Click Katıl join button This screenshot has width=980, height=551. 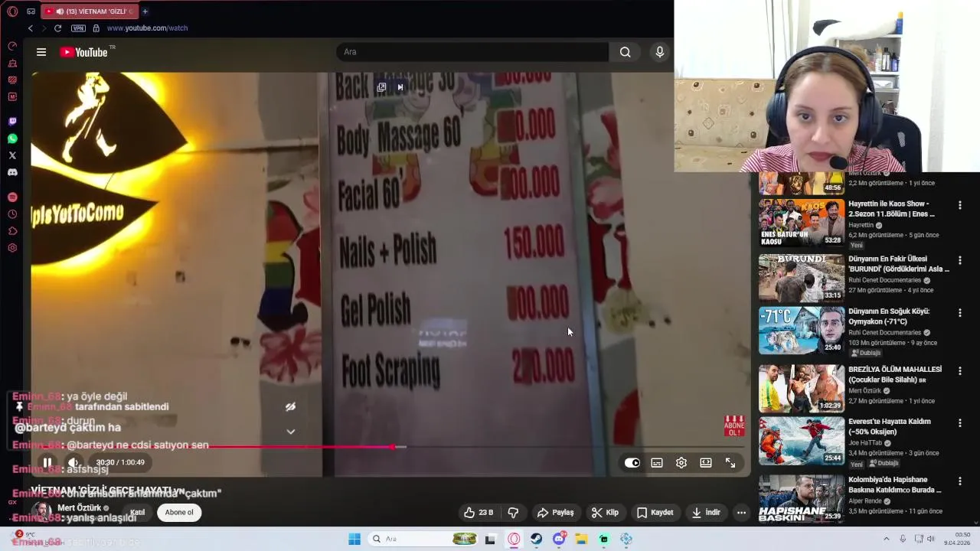(x=138, y=513)
